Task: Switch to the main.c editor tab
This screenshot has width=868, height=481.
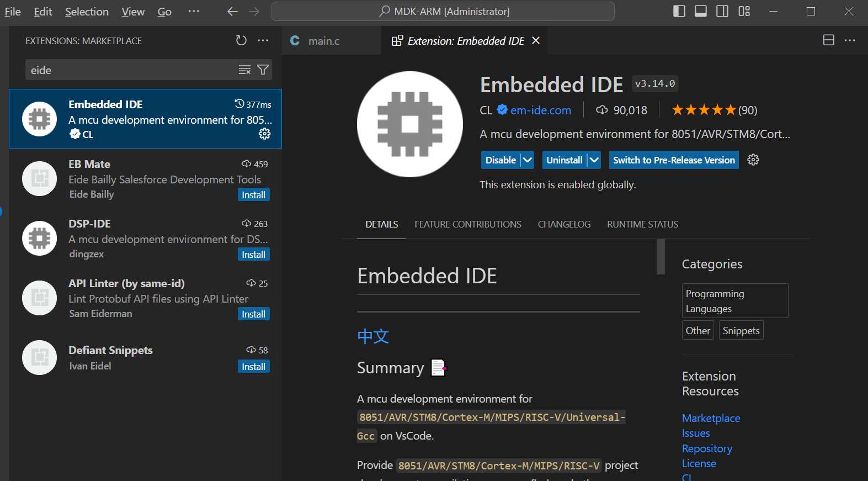Action: [x=331, y=40]
